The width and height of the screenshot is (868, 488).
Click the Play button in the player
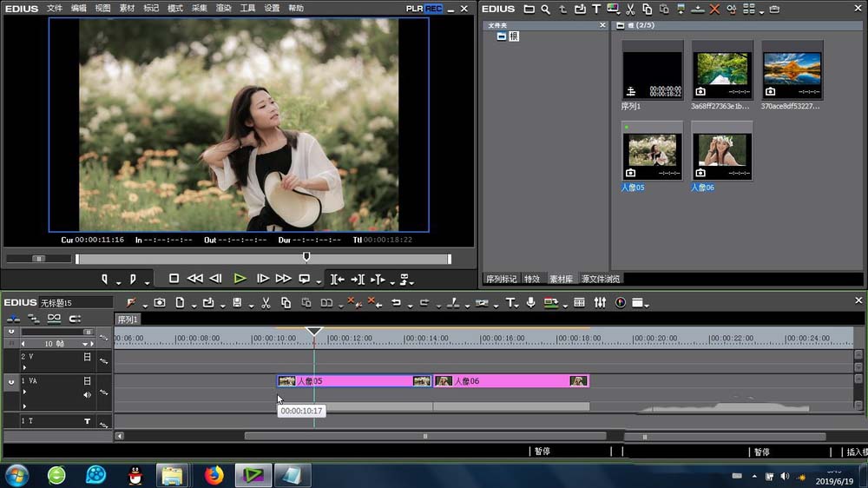(240, 279)
